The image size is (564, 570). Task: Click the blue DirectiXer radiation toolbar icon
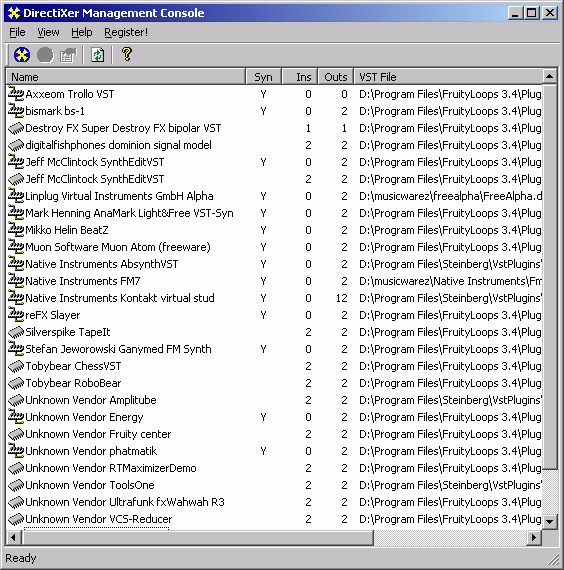[22, 55]
